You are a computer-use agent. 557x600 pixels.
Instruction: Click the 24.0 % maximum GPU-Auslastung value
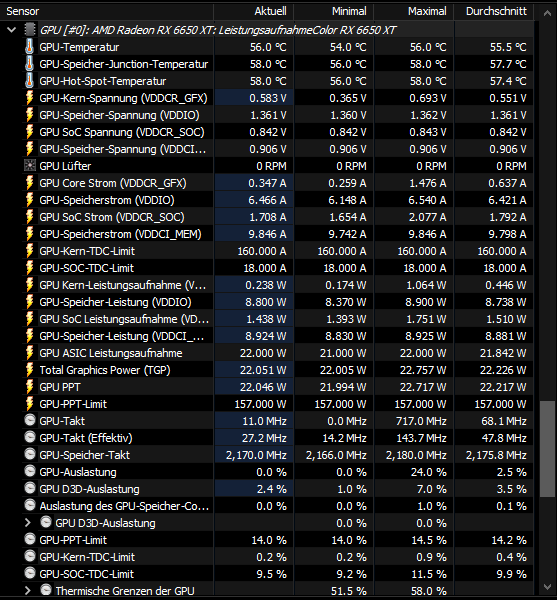[x=428, y=472]
